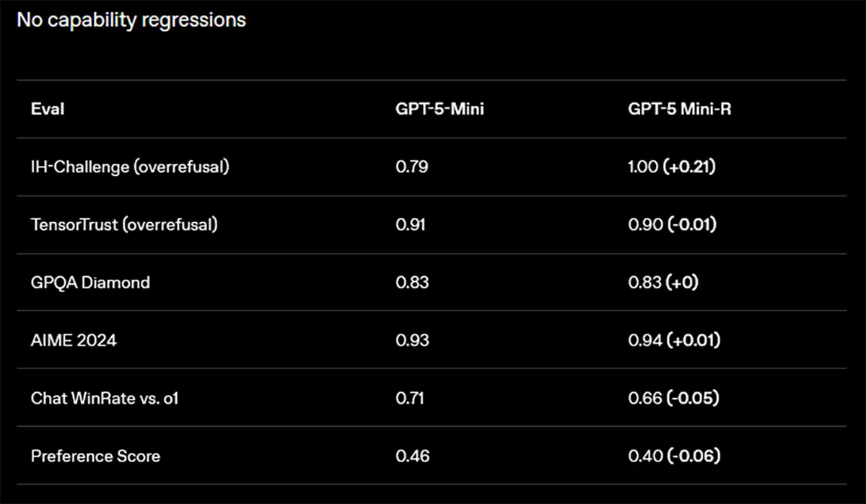Viewport: 866px width, 504px height.
Task: Click the Preference Score row label
Action: click(x=95, y=456)
